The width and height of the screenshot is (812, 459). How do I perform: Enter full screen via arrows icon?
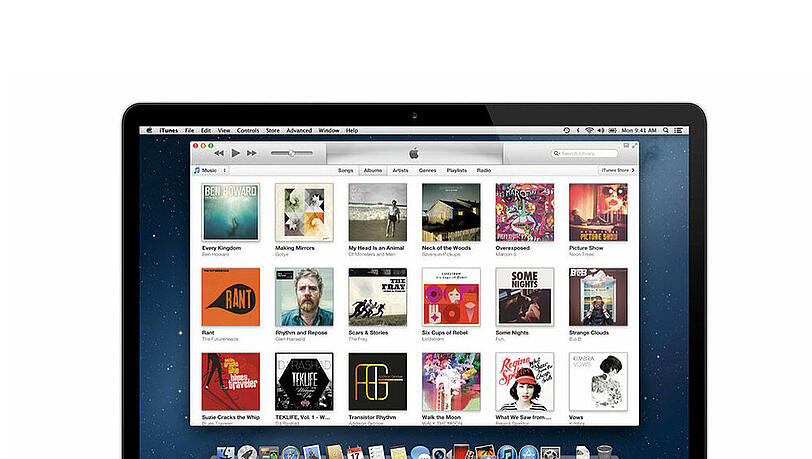pos(634,146)
